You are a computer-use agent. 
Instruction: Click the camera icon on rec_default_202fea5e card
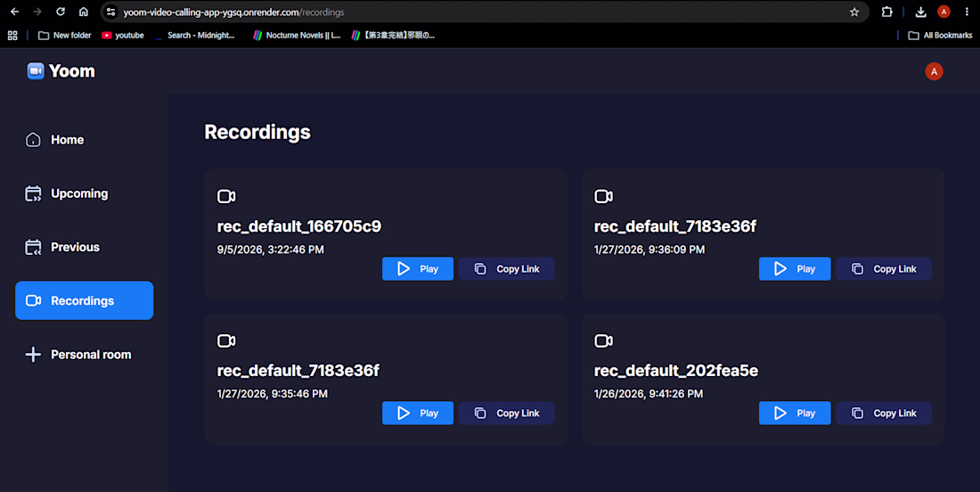(603, 340)
